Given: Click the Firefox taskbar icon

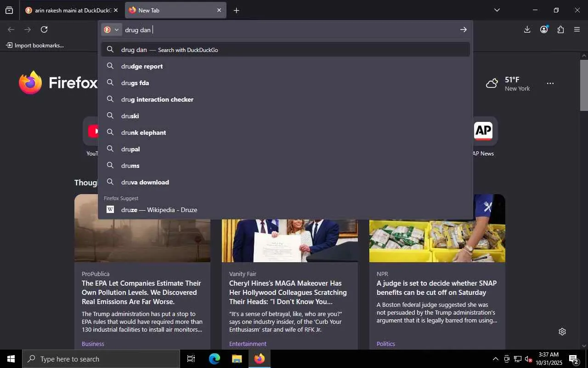Looking at the screenshot, I should tap(260, 359).
